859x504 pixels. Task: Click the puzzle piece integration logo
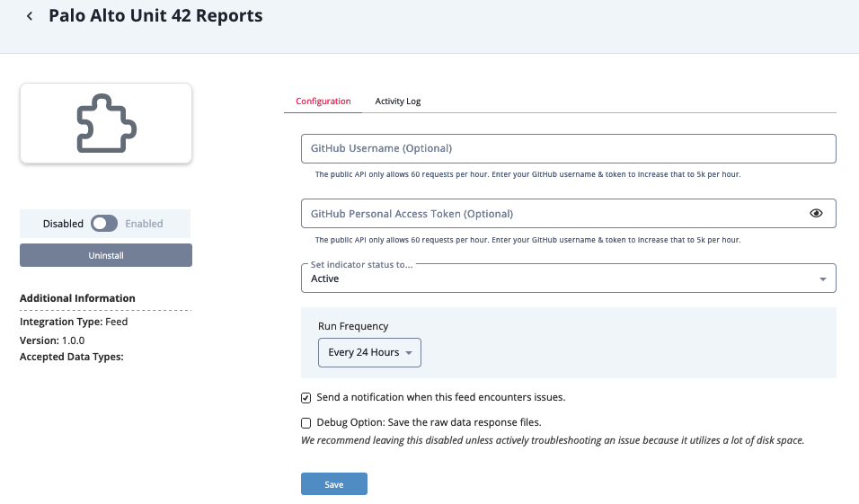point(106,123)
